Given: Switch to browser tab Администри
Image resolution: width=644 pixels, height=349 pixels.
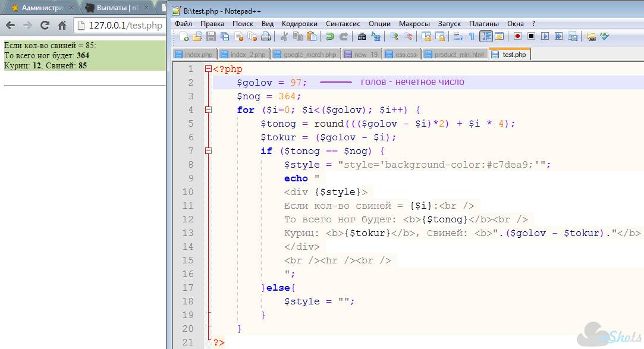Looking at the screenshot, I should pyautogui.click(x=39, y=8).
